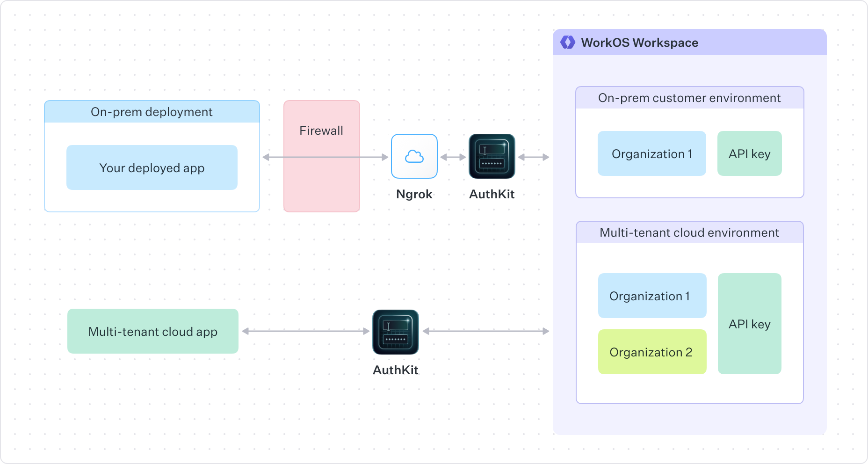Select the Ngrok cloud icon
Screen dimensions: 868x464
point(414,156)
